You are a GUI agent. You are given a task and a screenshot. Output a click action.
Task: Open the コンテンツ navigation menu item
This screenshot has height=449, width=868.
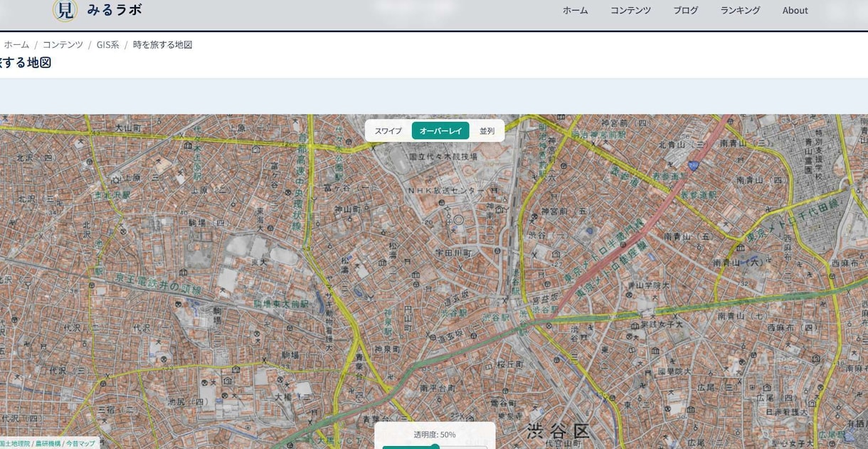(630, 10)
